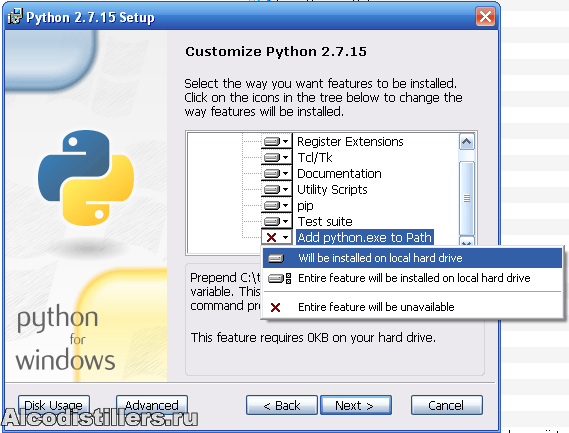569x433 pixels.
Task: Open the Disk Usage dialog
Action: [x=54, y=405]
